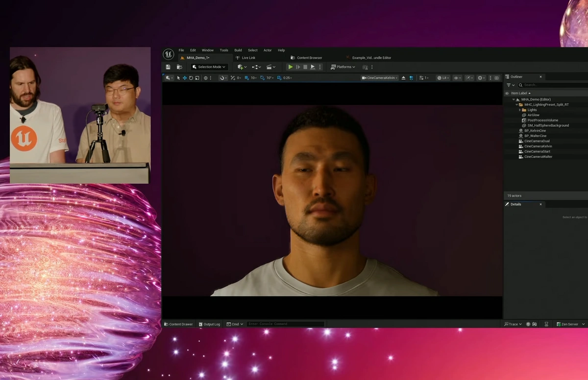Viewport: 588px width, 380px height.
Task: Click the Save current level icon
Action: click(x=168, y=67)
